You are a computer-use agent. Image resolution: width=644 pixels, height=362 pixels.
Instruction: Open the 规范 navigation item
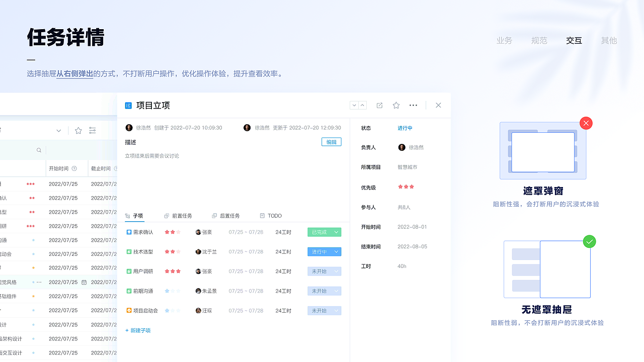coord(539,41)
